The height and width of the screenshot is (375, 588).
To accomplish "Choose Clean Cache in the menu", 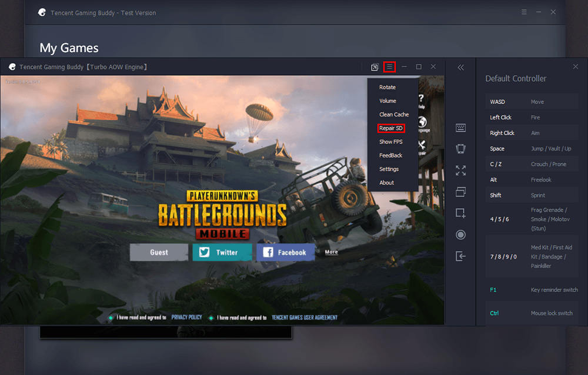I will [394, 115].
